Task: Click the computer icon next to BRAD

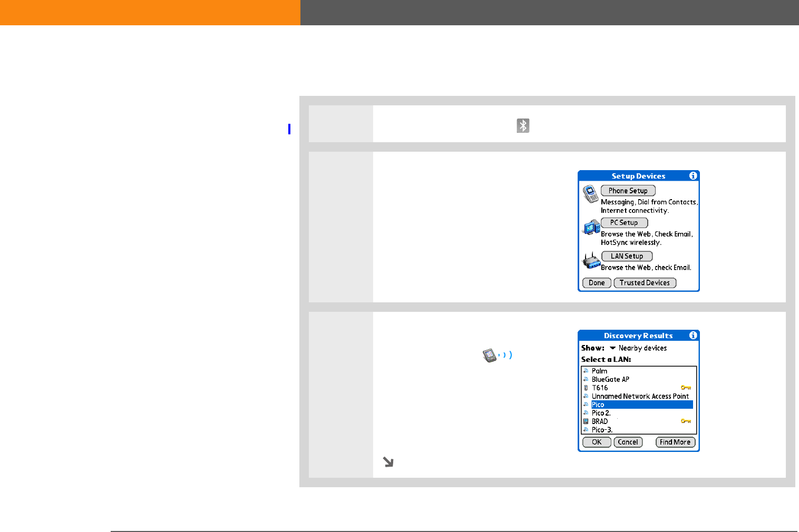Action: click(x=586, y=421)
